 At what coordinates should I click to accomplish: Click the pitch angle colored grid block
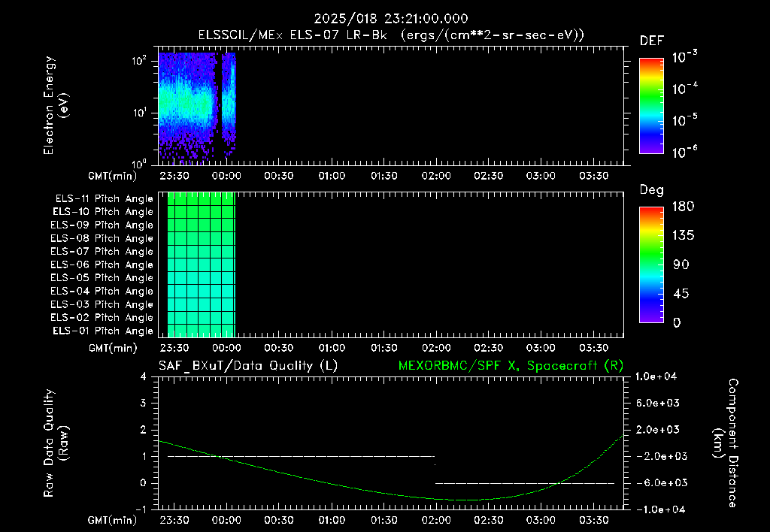click(x=202, y=264)
